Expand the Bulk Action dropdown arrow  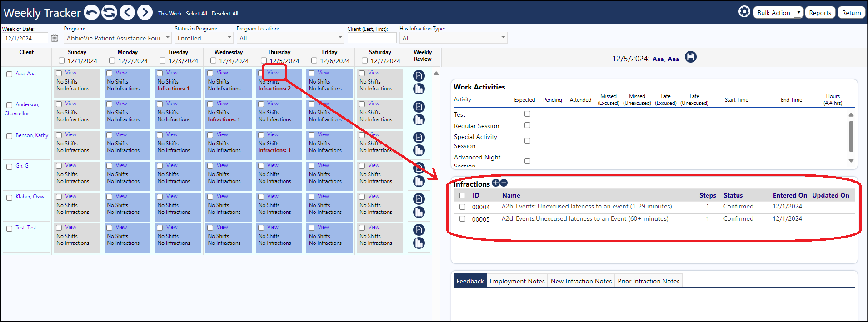pos(799,12)
